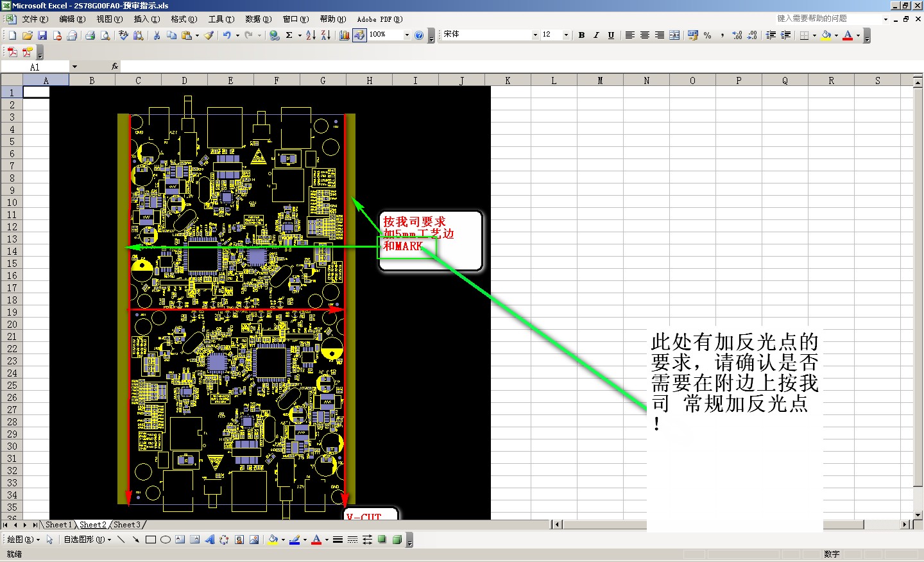Copy the selection
Viewport: 924px width, 562px height.
171,35
